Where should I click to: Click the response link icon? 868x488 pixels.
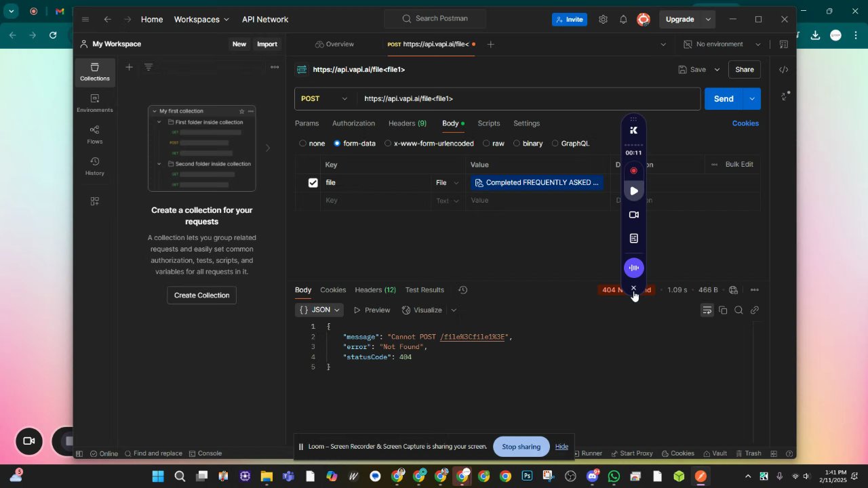[754, 310]
